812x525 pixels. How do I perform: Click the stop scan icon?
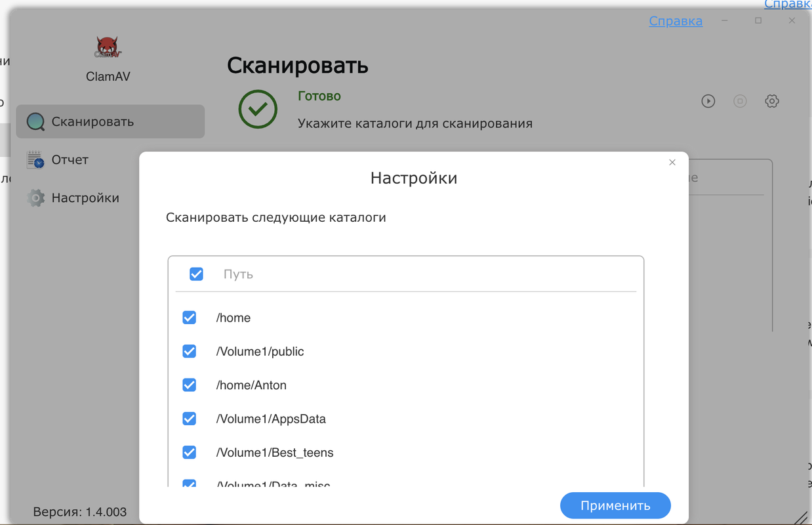pos(740,101)
